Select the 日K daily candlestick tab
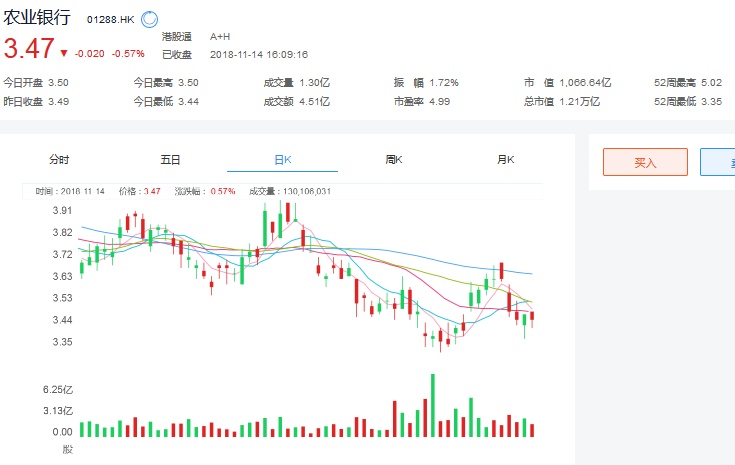This screenshot has width=735, height=465. tap(282, 159)
